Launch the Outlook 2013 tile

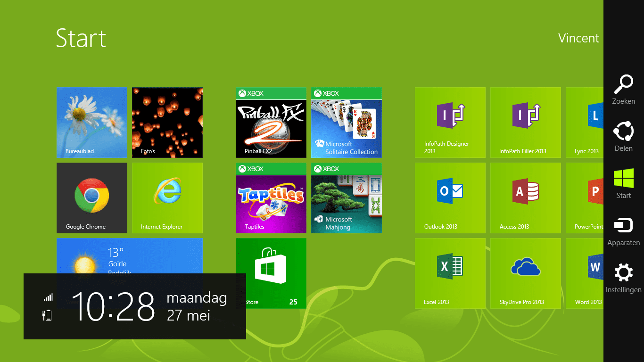(450, 198)
